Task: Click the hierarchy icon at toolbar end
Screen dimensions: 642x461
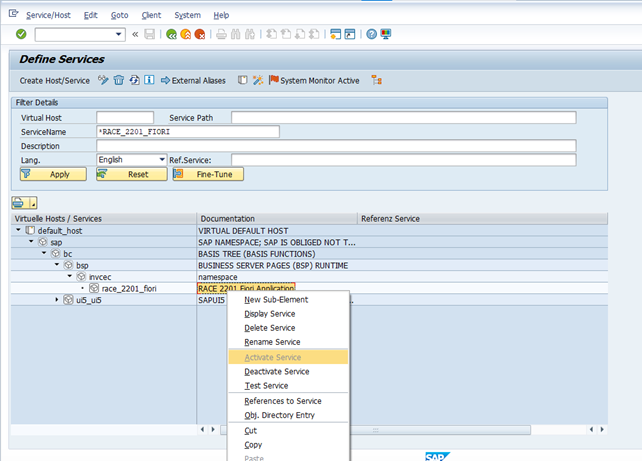Action: 376,80
